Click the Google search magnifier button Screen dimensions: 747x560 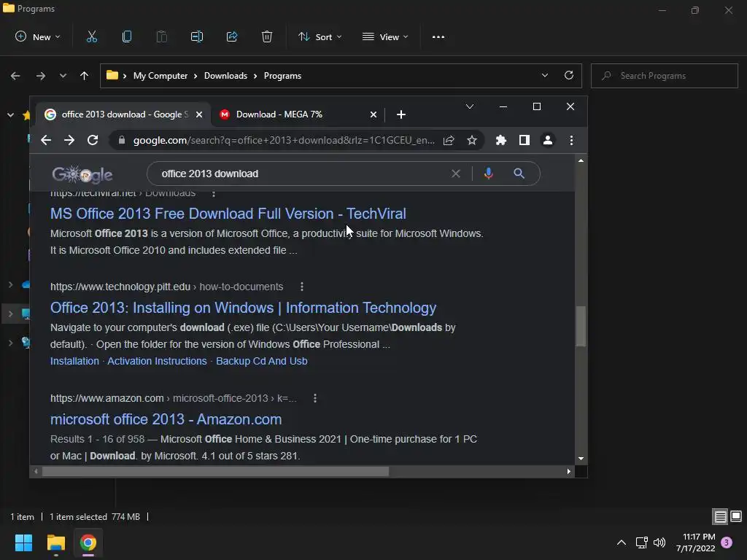click(x=519, y=174)
